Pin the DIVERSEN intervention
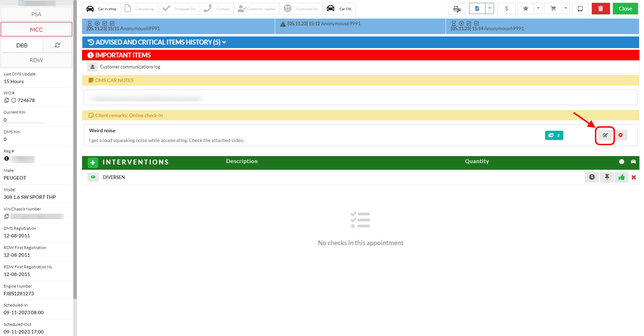The height and width of the screenshot is (336, 644). [x=607, y=177]
